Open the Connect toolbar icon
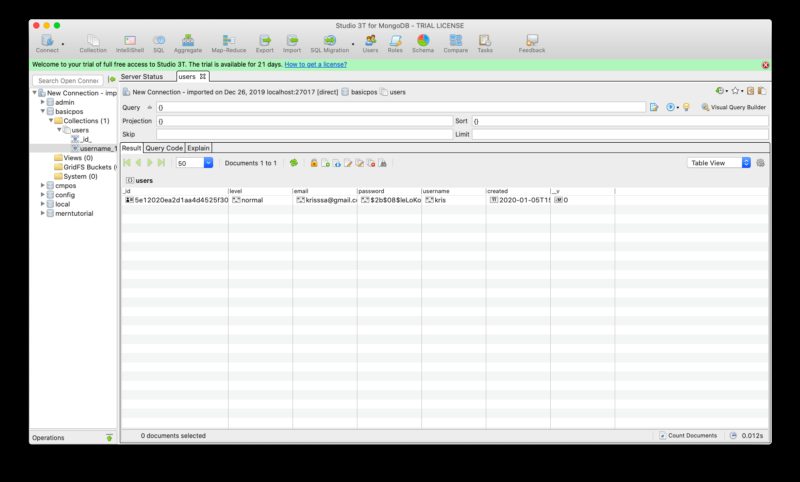Image resolution: width=800 pixels, height=482 pixels. pyautogui.click(x=47, y=43)
